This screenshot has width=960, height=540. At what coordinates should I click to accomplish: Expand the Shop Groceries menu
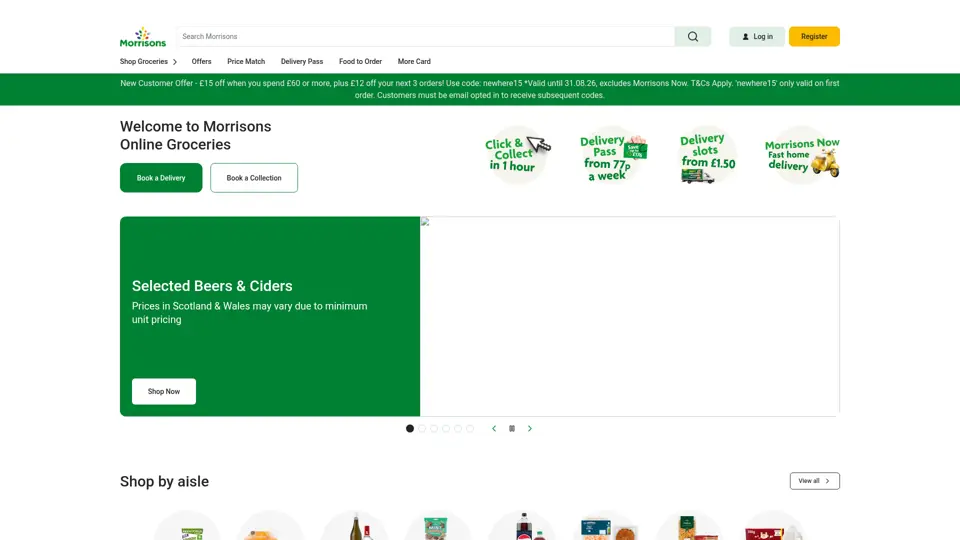149,62
